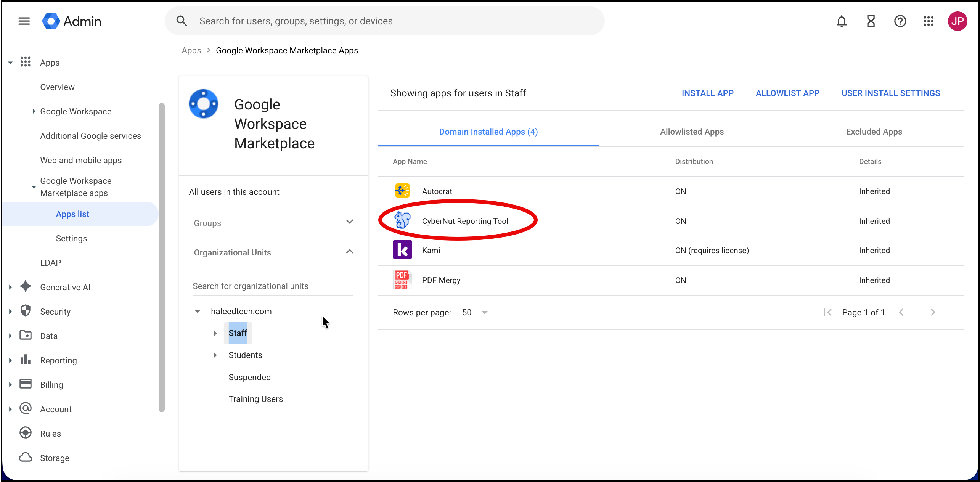The width and height of the screenshot is (980, 482).
Task: Click the CyberNut squirrel app icon
Action: point(402,220)
